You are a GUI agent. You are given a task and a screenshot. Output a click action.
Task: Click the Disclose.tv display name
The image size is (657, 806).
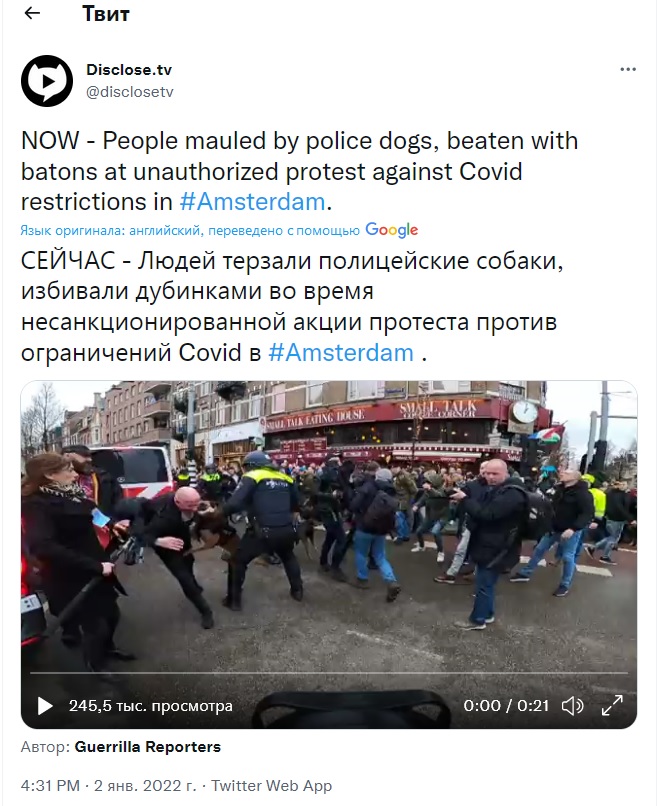point(129,69)
